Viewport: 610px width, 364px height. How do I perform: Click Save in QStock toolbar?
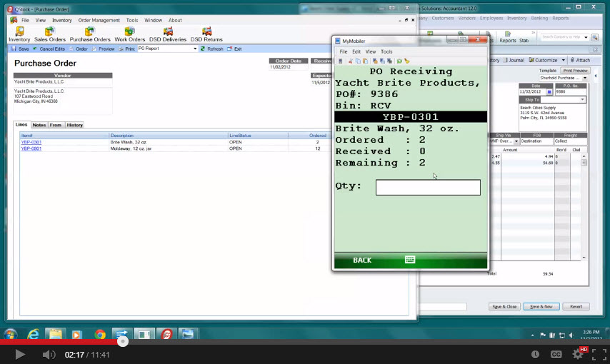point(20,49)
